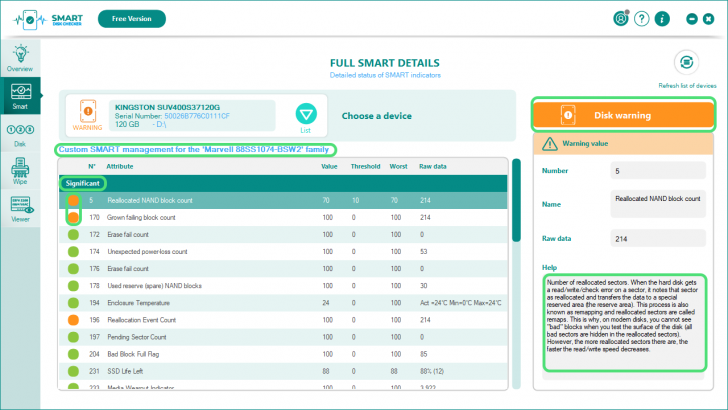The image size is (728, 410).
Task: Select the Unexpected power-loss count row
Action: coord(283,252)
